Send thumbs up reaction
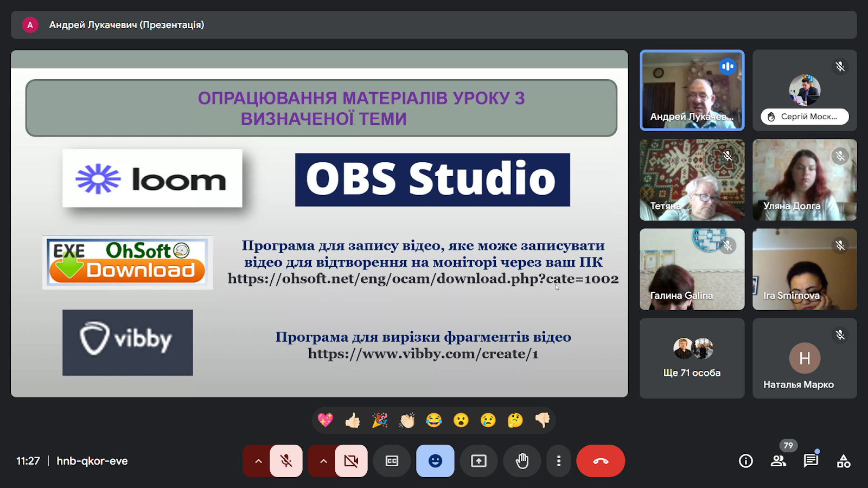 tap(353, 420)
